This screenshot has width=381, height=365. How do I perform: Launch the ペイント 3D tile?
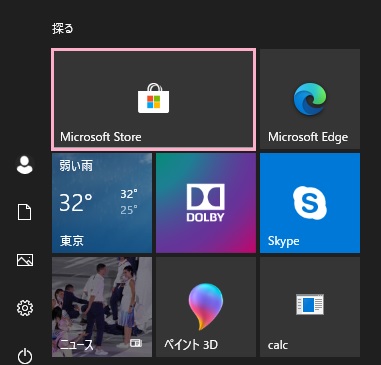coord(206,307)
